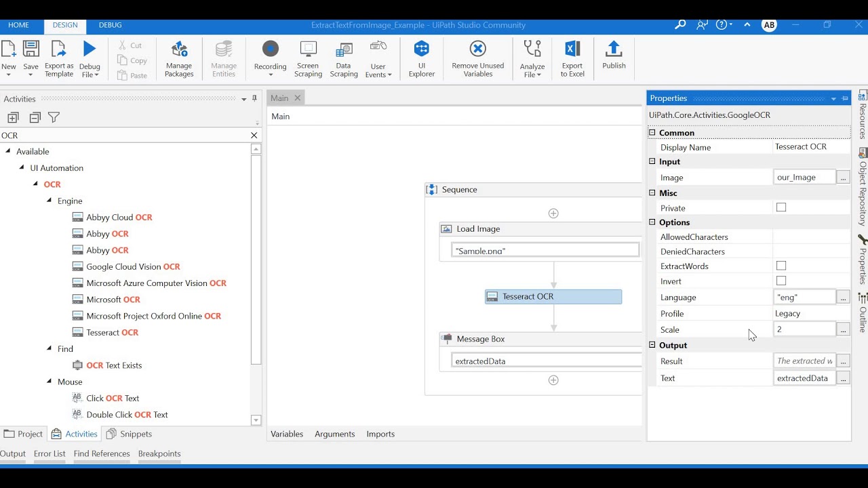Open Activities panel dropdown arrow
868x488 pixels.
tap(244, 99)
